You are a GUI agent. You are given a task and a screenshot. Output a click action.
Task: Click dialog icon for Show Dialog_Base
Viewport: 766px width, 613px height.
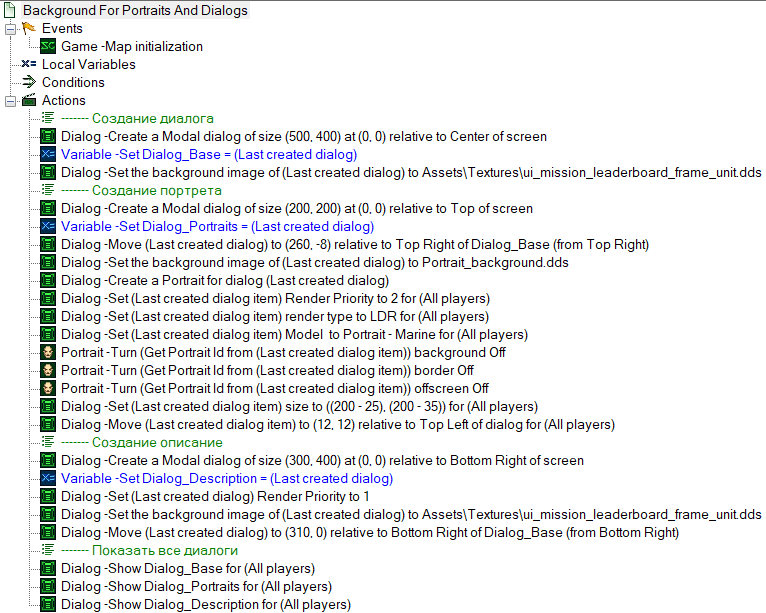[47, 569]
